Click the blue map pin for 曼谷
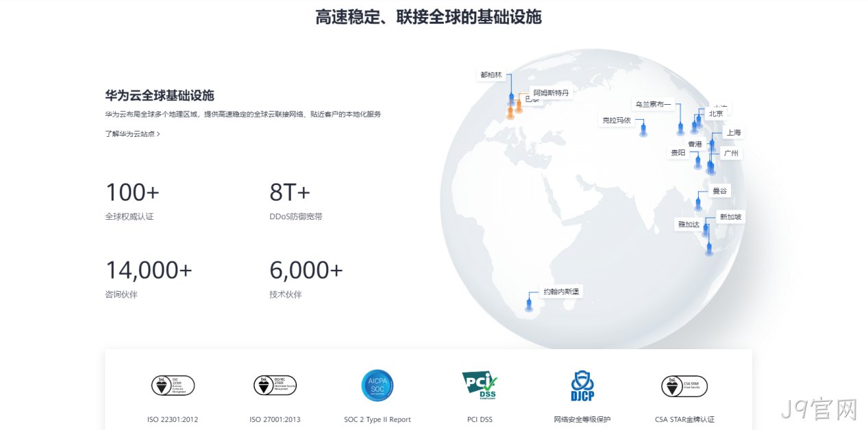 pos(698,202)
